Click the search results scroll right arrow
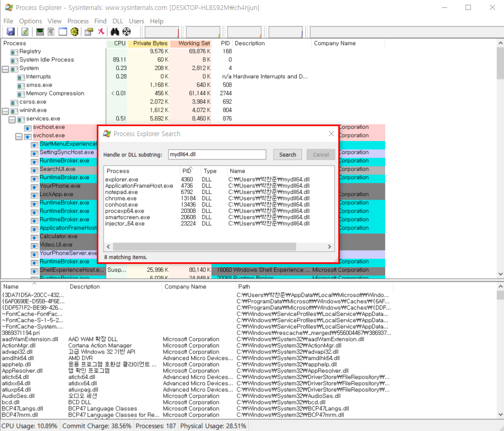This screenshot has width=504, height=431. pyautogui.click(x=329, y=247)
